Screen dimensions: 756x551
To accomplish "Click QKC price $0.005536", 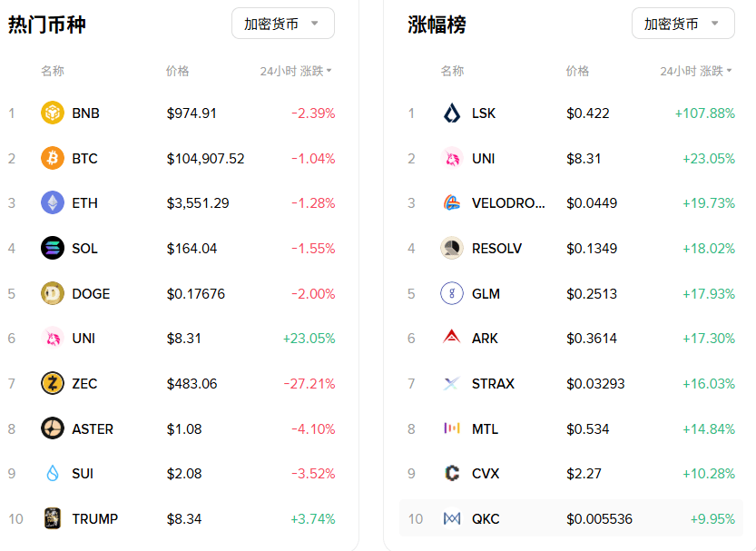I will pyautogui.click(x=599, y=518).
